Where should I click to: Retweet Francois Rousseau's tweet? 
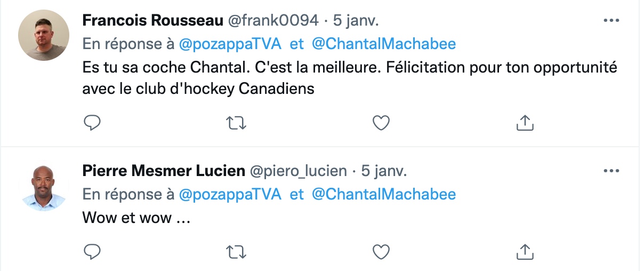tap(237, 123)
